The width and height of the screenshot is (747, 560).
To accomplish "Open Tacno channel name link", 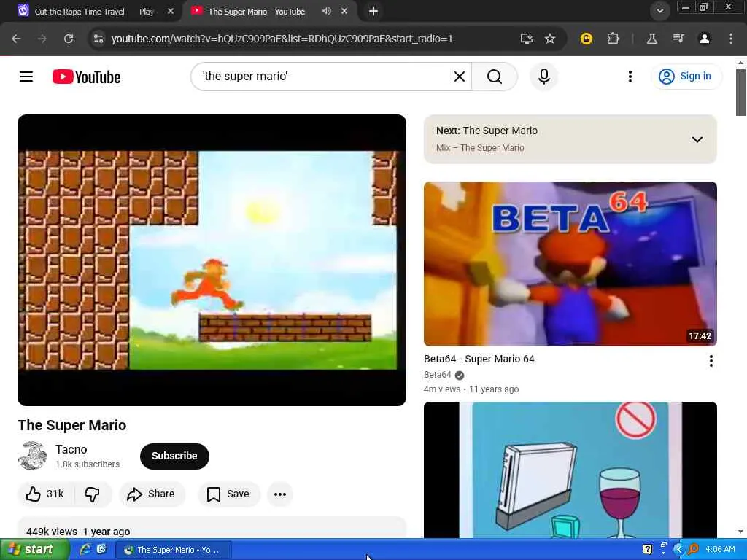I will [71, 449].
